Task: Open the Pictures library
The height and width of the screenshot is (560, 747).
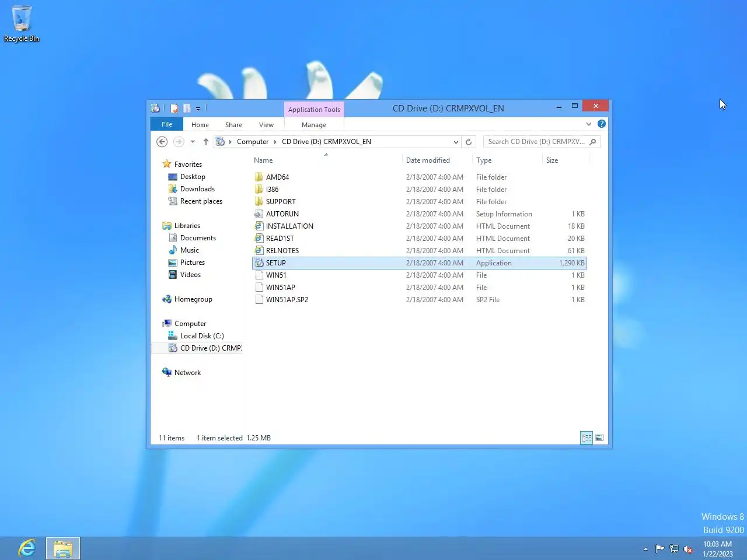Action: pyautogui.click(x=193, y=262)
